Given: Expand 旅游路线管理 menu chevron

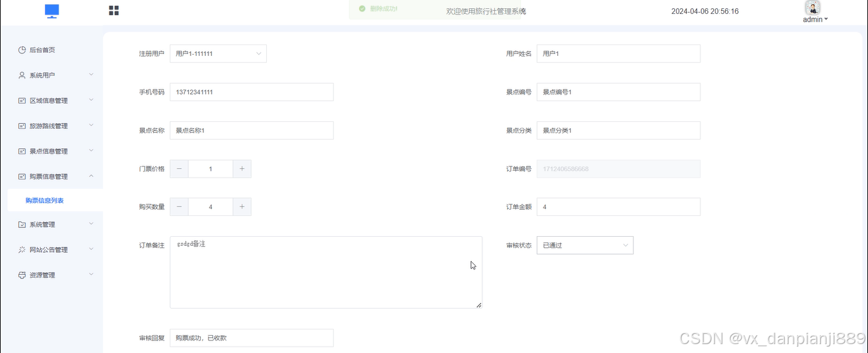Looking at the screenshot, I should pyautogui.click(x=91, y=126).
